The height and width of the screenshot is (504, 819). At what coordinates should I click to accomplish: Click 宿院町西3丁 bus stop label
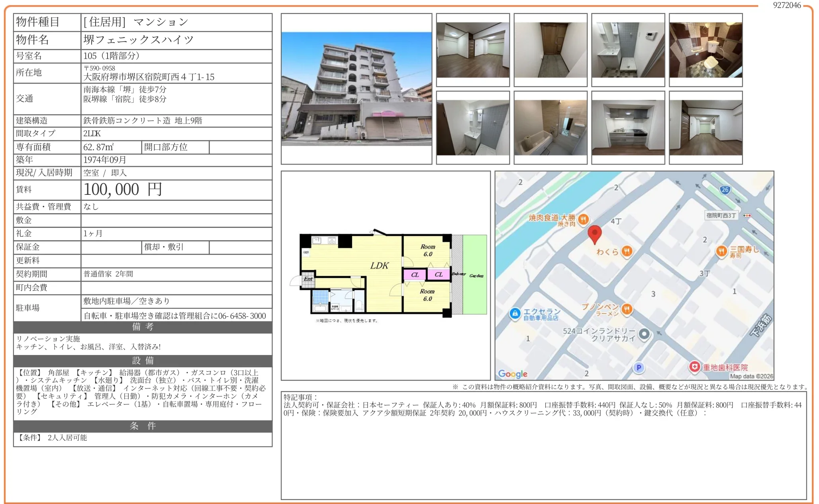pos(721,216)
